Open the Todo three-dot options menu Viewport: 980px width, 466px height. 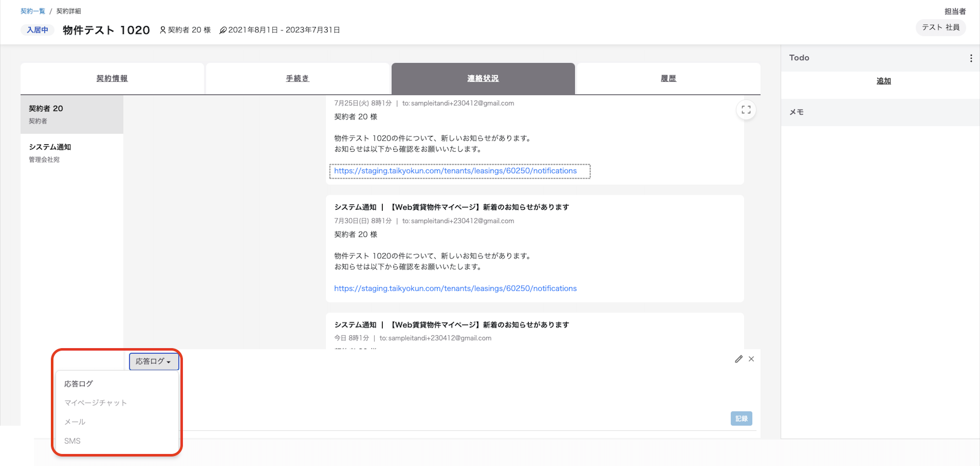(971, 58)
